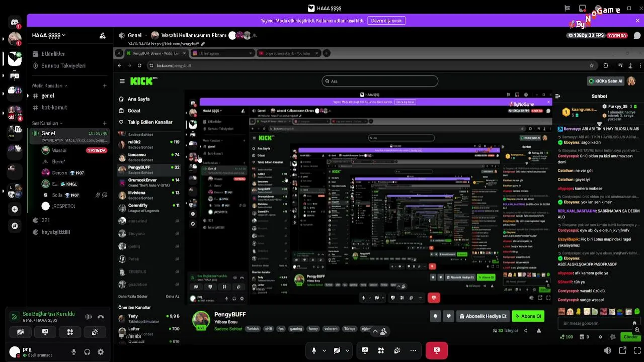Click Devre dışı bırak button
The height and width of the screenshot is (362, 644).
(x=386, y=21)
